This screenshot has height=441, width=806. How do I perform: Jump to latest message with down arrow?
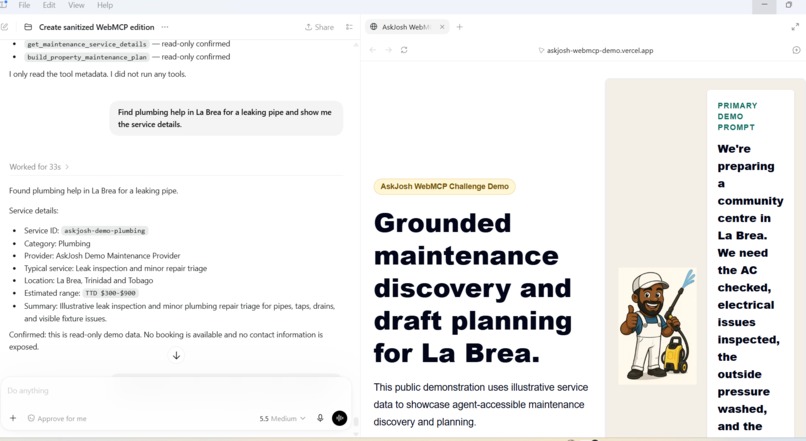click(x=176, y=356)
